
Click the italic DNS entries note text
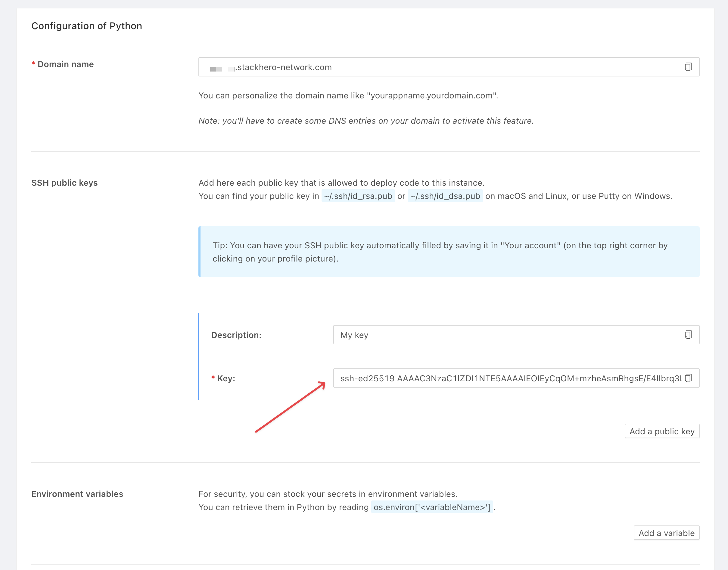(366, 121)
